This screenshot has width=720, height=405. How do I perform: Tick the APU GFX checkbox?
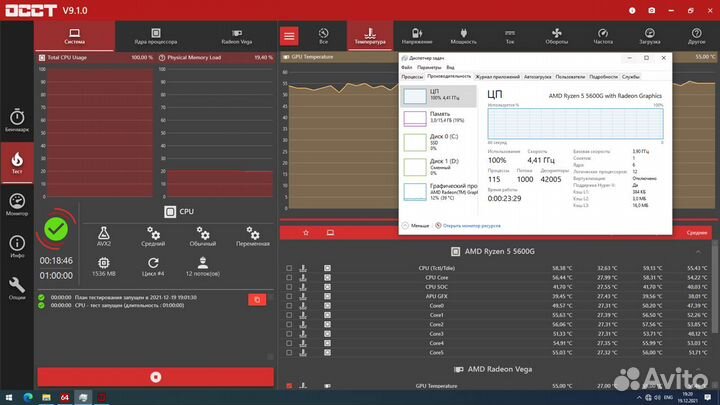point(289,296)
